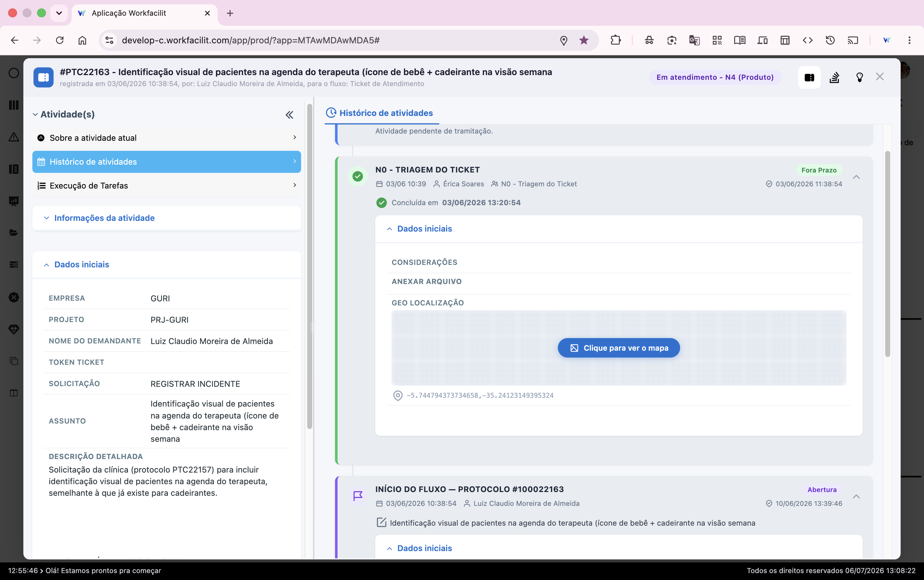
Task: Open site information icon in address bar
Action: (x=109, y=40)
